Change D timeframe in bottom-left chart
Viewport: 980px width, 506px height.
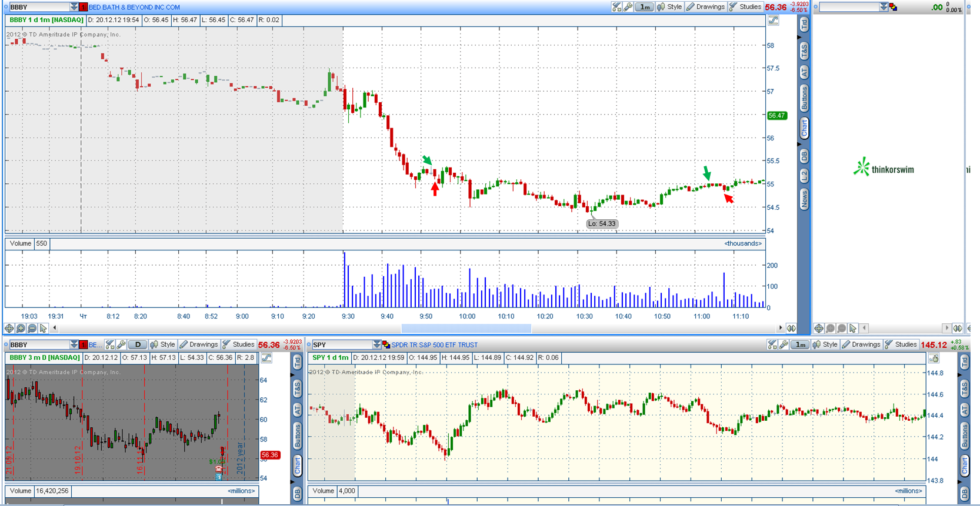tap(138, 344)
